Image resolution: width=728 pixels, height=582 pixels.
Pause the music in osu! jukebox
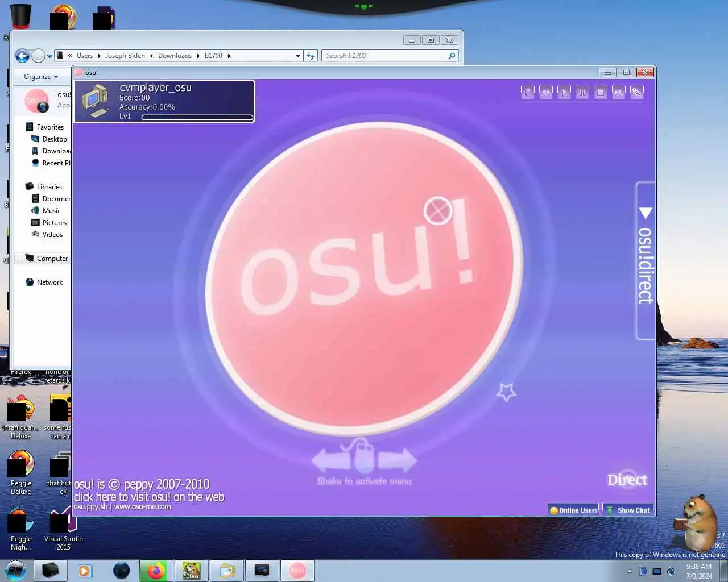tap(582, 93)
